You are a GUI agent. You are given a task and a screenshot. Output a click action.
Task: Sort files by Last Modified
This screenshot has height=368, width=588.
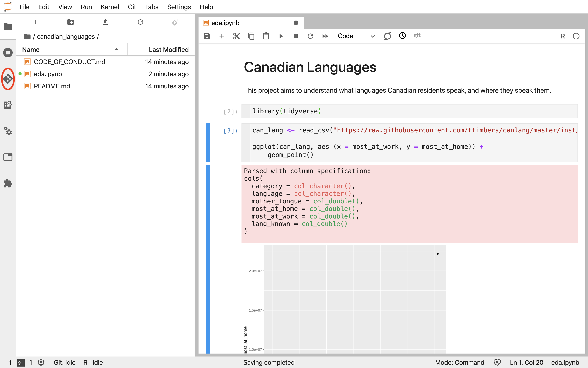[x=161, y=50]
